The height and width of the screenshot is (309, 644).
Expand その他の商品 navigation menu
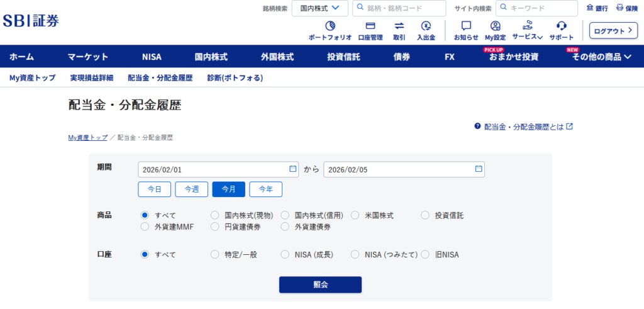pyautogui.click(x=601, y=57)
